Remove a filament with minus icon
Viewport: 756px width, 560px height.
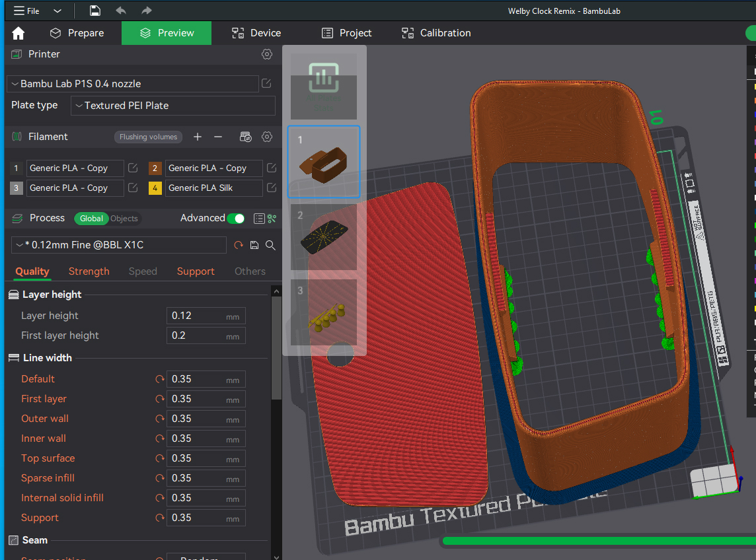click(218, 137)
